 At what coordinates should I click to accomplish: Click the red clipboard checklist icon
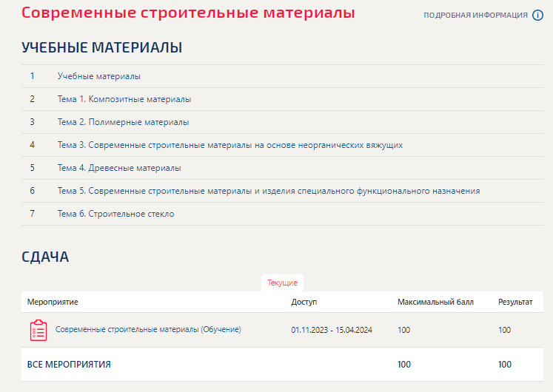tap(38, 330)
